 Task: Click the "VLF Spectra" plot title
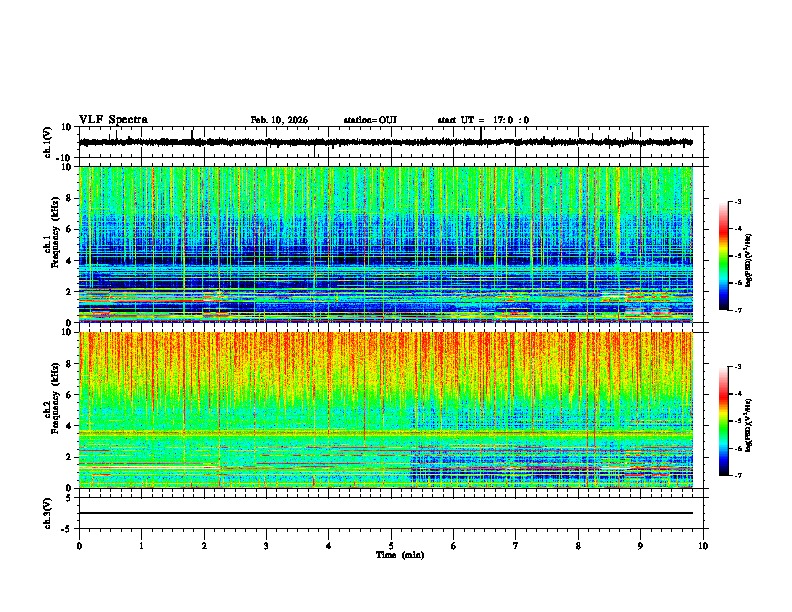pos(113,120)
